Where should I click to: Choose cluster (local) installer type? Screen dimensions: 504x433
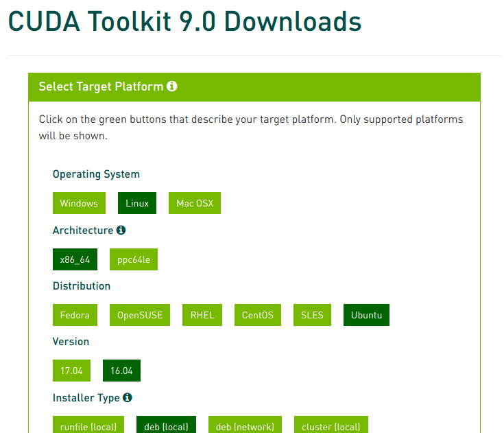click(331, 425)
